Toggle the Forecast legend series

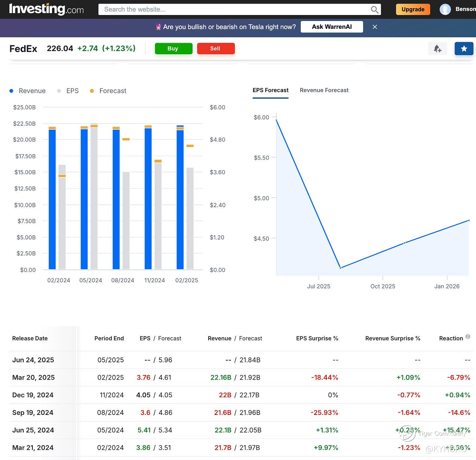tap(108, 91)
